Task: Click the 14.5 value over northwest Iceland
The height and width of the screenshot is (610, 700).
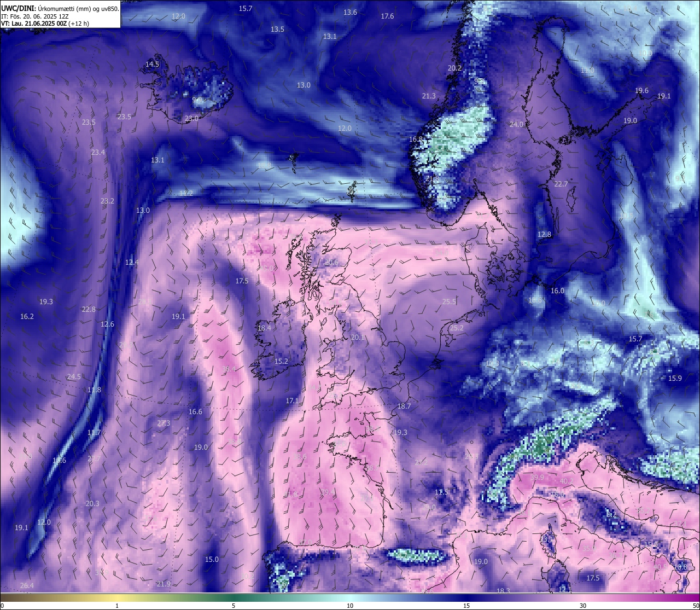Action: [152, 64]
